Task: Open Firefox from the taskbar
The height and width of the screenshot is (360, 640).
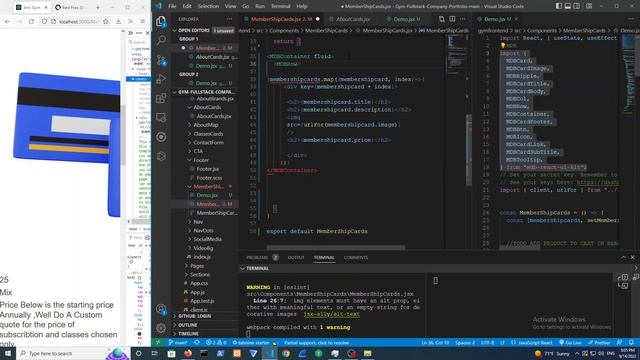Action: click(x=188, y=353)
